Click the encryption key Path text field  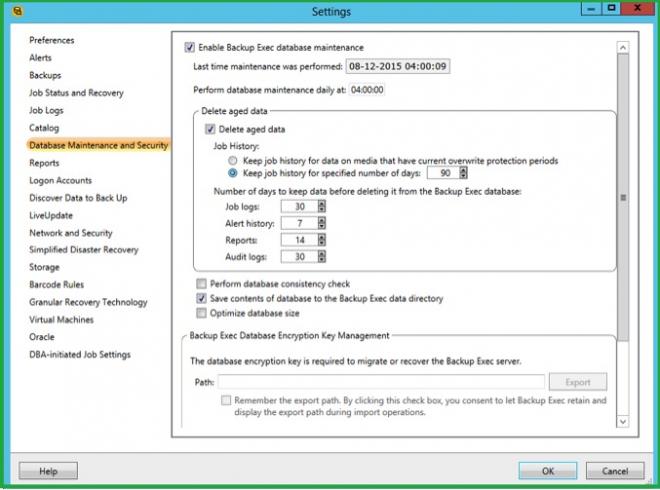click(381, 382)
